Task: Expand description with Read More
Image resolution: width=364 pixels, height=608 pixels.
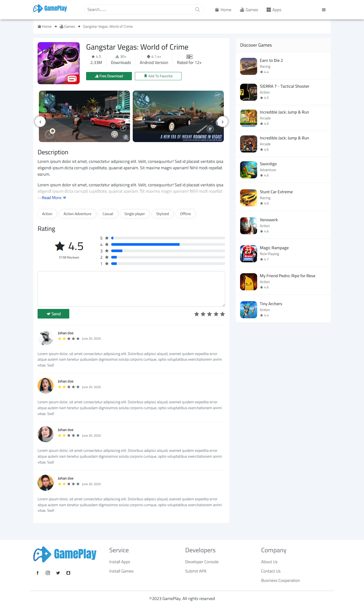Action: 54,198
